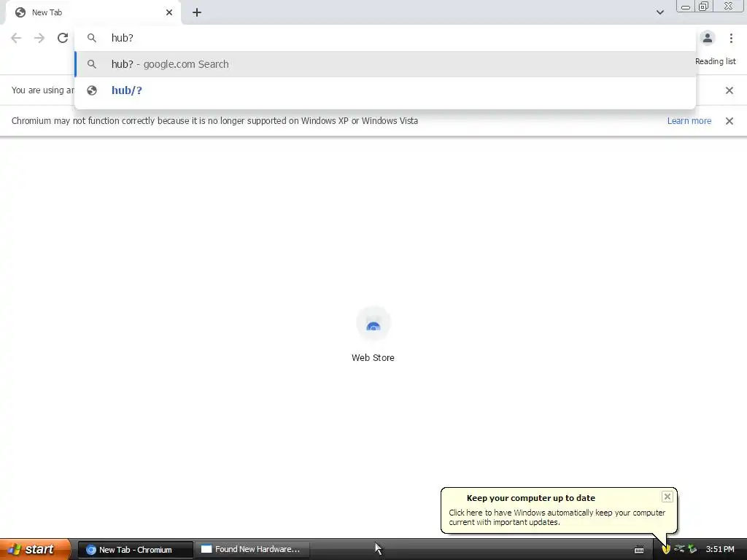Image resolution: width=747 pixels, height=560 pixels.
Task: Click the Web Store label
Action: (x=373, y=357)
